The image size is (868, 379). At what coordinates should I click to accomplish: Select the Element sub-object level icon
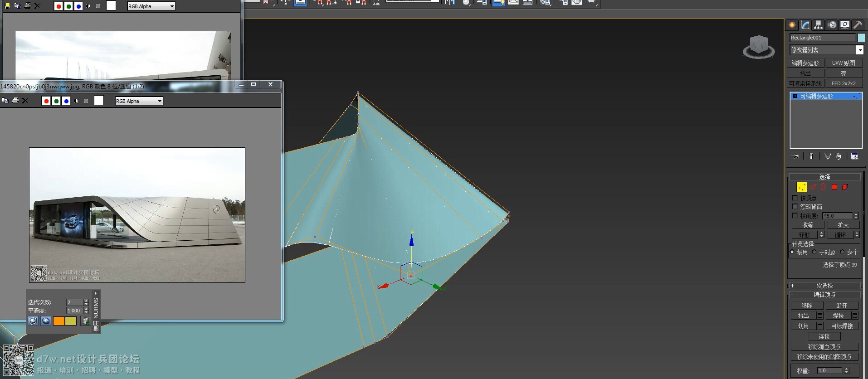(845, 187)
